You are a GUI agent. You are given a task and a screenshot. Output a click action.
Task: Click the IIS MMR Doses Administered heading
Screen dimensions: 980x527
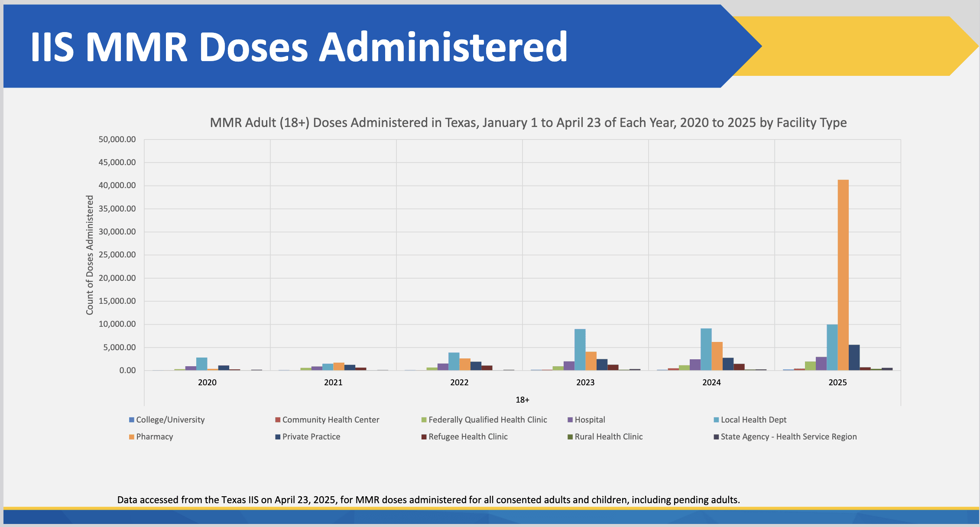299,47
